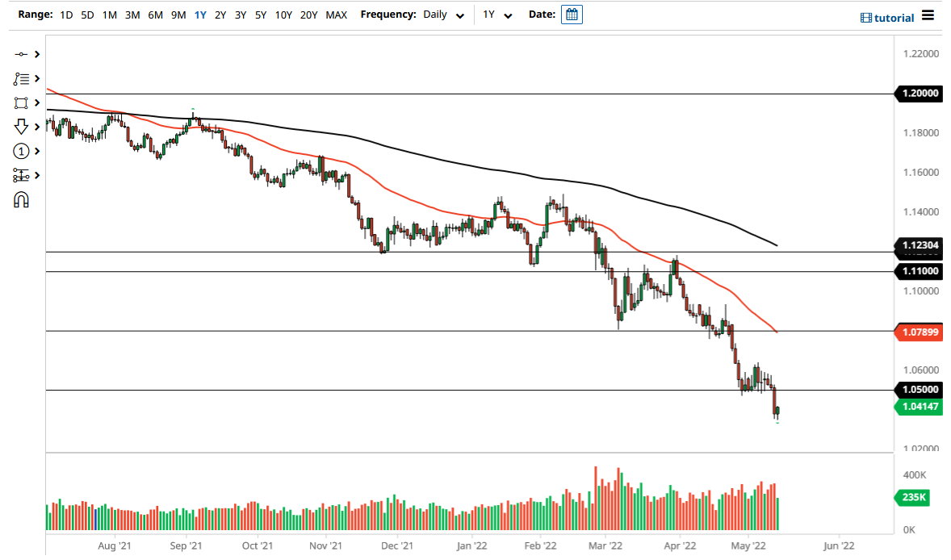Expand the arrow tool options chevron
Screen dimensions: 951x560
[x=36, y=127]
